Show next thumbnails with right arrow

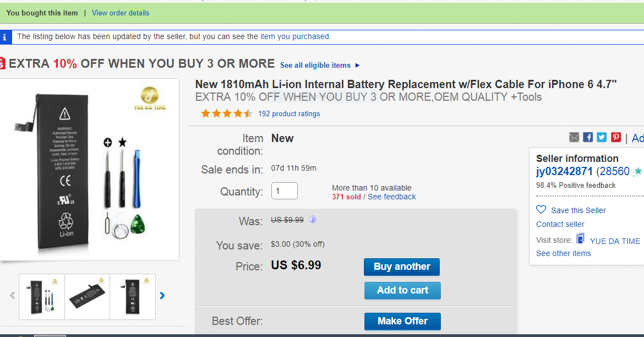click(162, 296)
